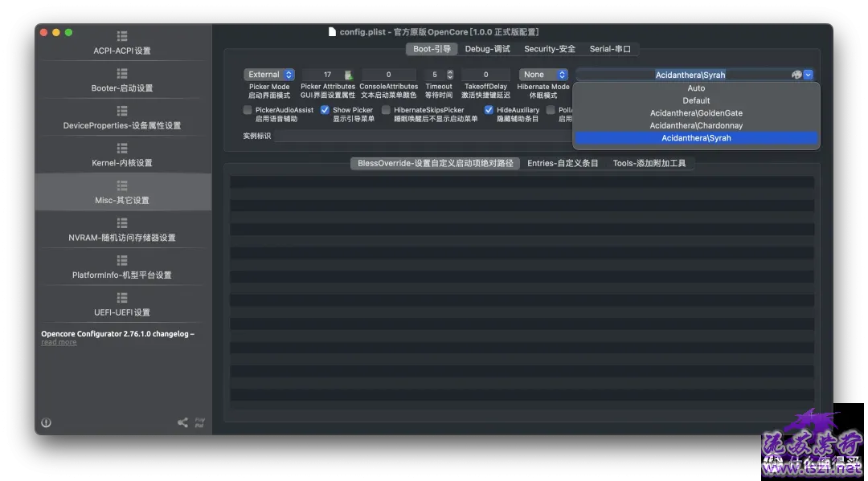The image size is (868, 481).
Task: Open the PlatformInfo settings section in sidebar
Action: click(122, 267)
